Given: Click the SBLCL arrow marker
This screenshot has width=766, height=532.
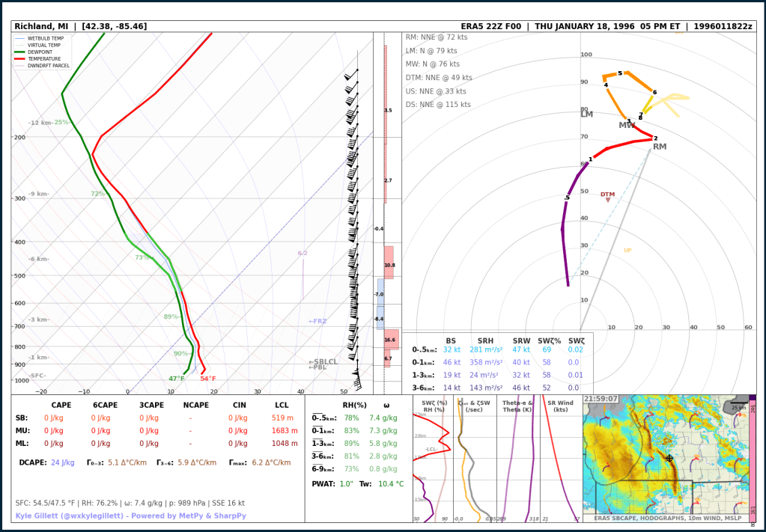Looking at the screenshot, I should point(323,361).
